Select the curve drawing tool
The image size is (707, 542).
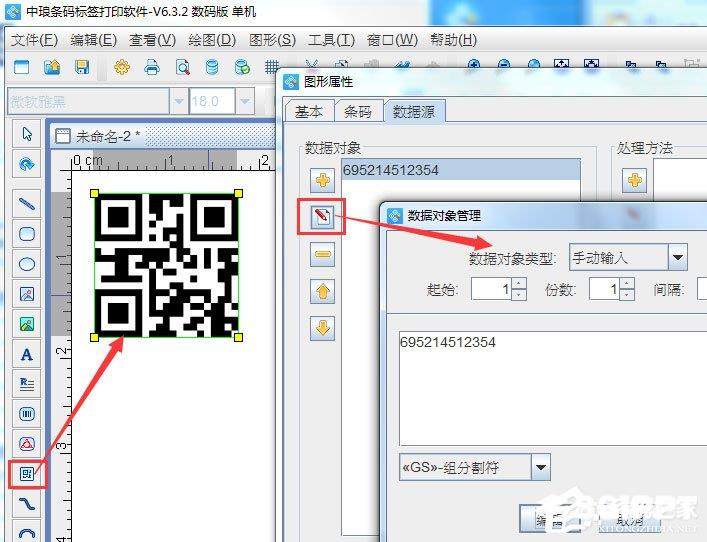pyautogui.click(x=27, y=503)
